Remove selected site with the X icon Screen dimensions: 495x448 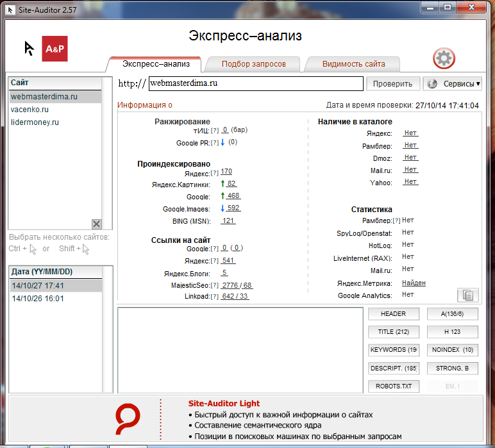pos(97,224)
